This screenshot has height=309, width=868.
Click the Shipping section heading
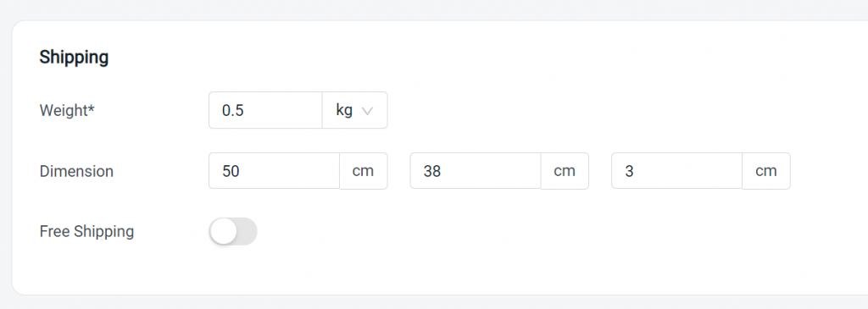pos(75,57)
